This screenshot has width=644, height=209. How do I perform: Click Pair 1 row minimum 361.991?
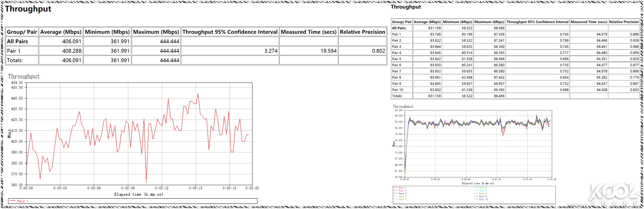pos(120,51)
